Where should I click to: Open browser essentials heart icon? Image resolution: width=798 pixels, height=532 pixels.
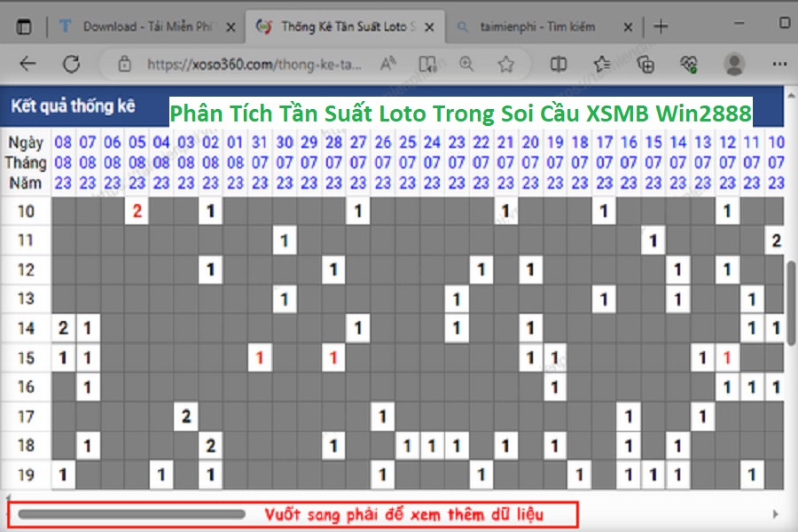tap(689, 64)
